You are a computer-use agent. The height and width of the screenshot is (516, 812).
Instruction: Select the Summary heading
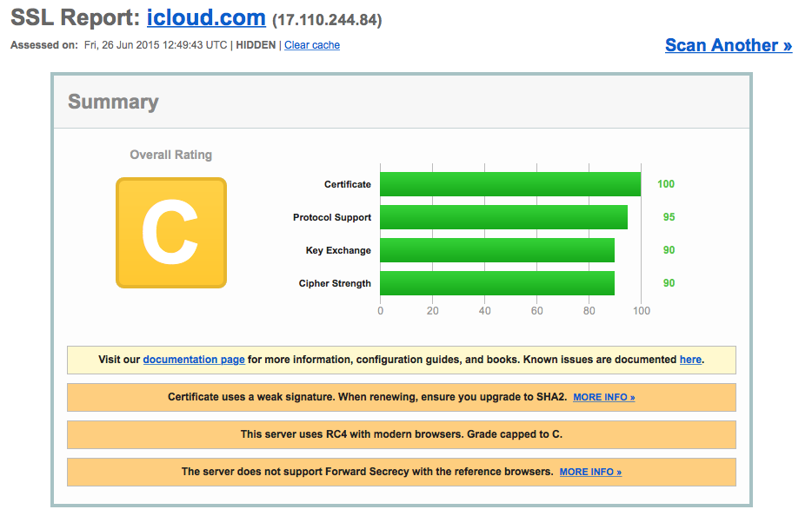pos(113,102)
